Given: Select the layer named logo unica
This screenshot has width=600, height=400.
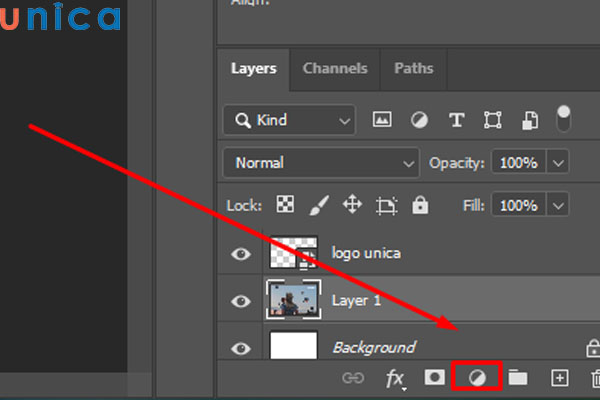Looking at the screenshot, I should click(366, 253).
